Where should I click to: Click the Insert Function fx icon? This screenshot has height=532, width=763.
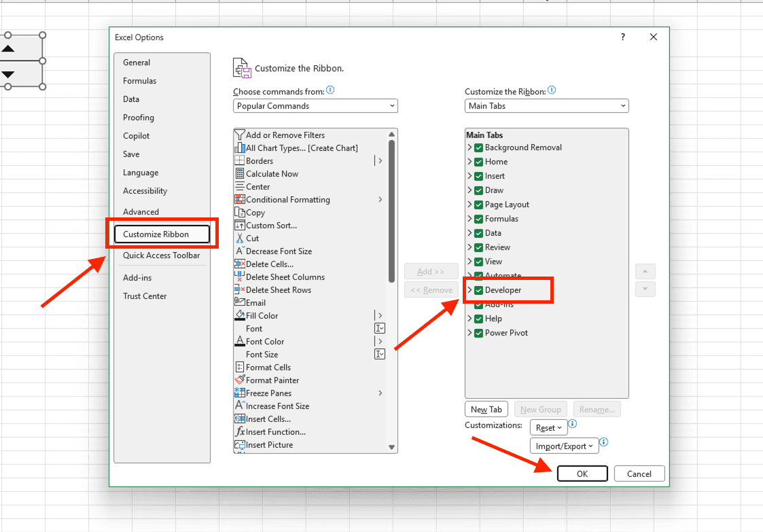239,431
